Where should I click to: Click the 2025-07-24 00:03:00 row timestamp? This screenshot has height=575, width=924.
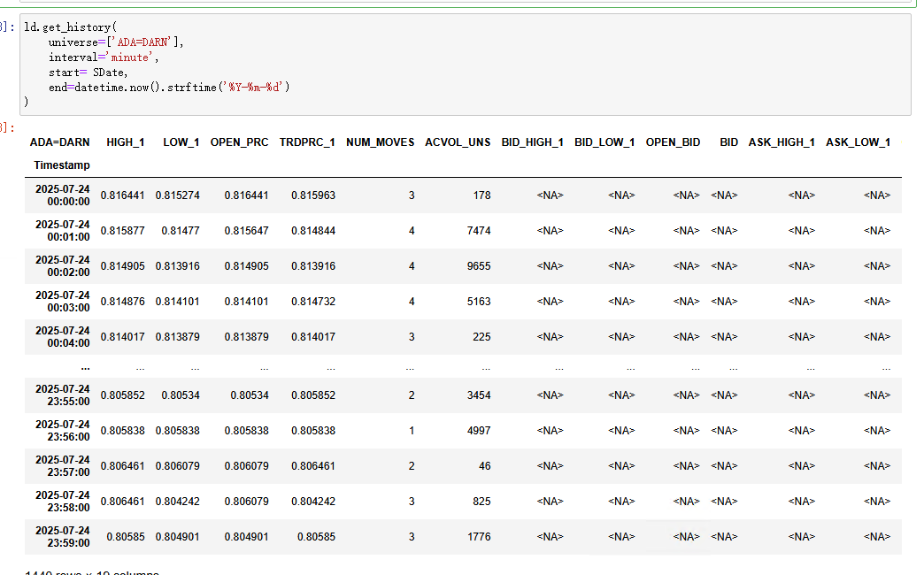[x=63, y=302]
